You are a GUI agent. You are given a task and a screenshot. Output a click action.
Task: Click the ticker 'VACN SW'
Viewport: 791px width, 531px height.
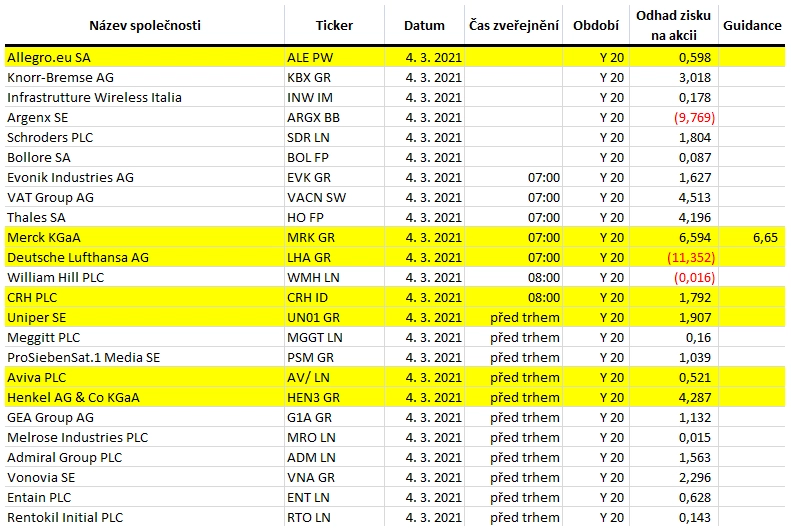[316, 197]
